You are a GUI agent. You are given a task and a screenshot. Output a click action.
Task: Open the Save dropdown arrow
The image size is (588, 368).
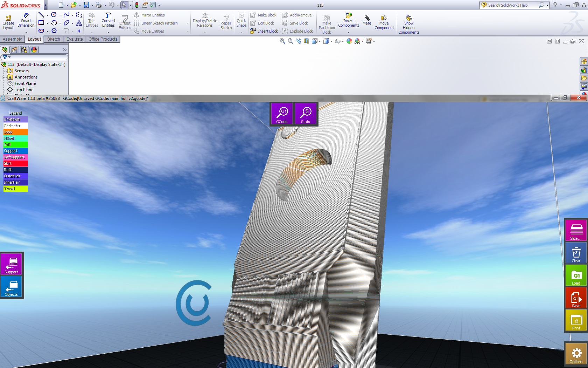[92, 5]
